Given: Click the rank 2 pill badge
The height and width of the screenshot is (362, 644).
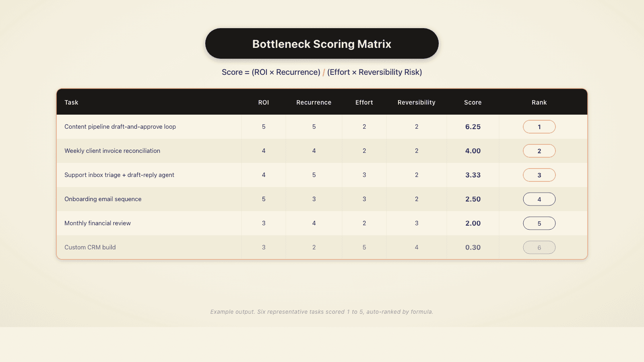Looking at the screenshot, I should 539,151.
